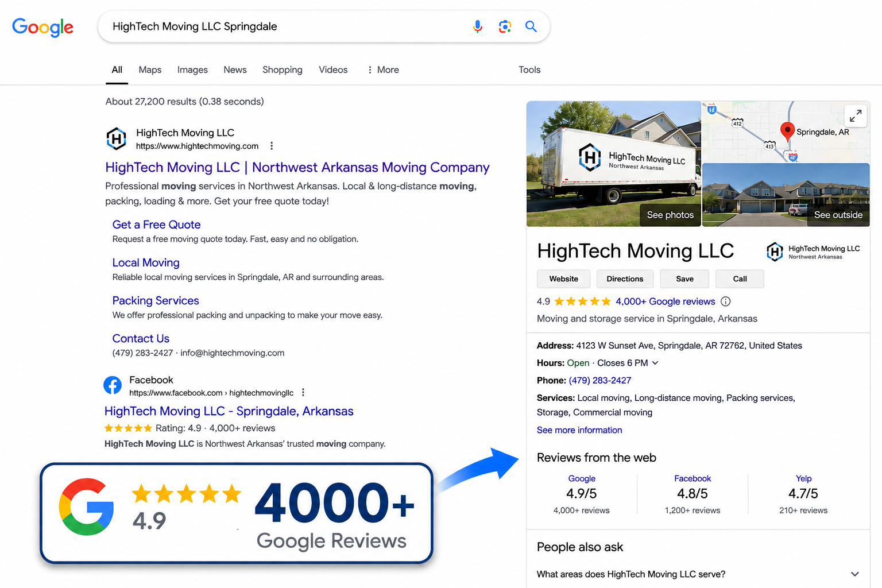The image size is (882, 588).
Task: Click the https://www.hightechmoving.com URL text
Action: pos(197,146)
